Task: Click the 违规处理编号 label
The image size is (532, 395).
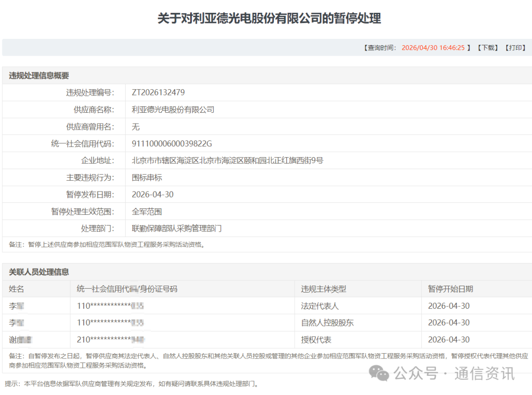Action: point(90,93)
